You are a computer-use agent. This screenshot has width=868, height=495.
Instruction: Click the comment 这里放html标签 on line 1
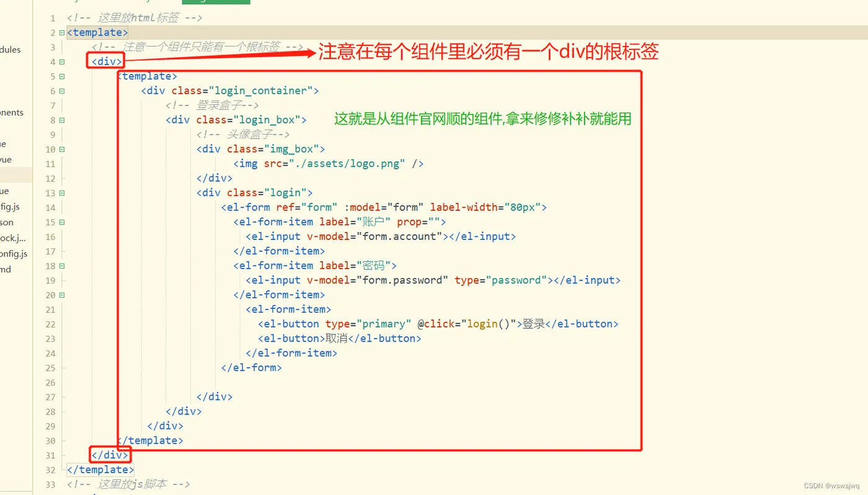[x=135, y=18]
